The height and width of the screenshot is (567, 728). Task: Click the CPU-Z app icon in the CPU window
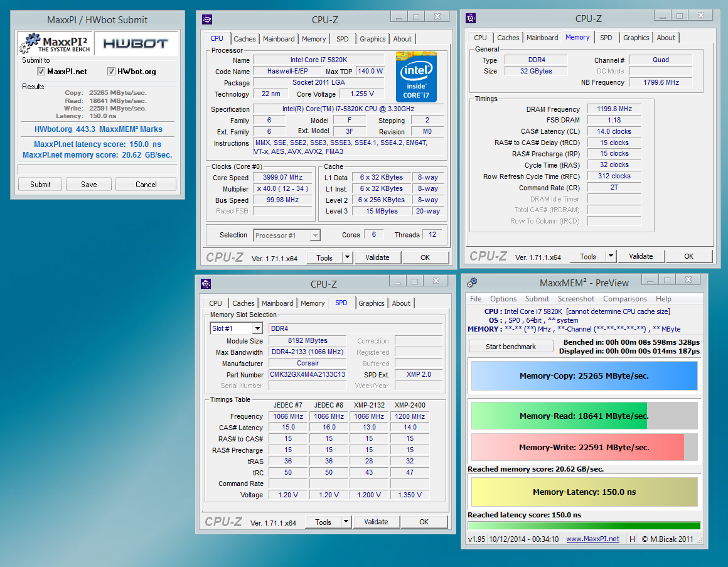click(x=207, y=19)
